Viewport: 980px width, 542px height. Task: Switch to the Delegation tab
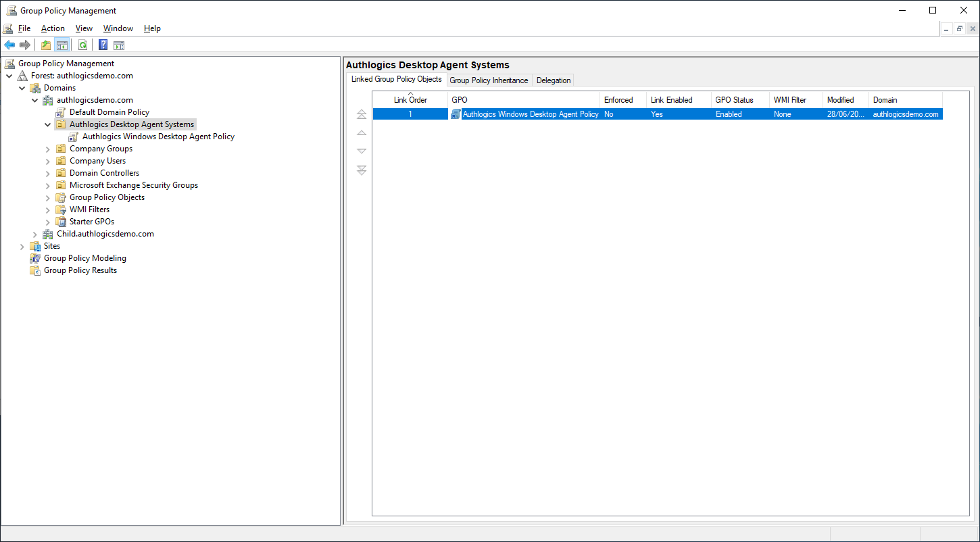click(x=554, y=80)
